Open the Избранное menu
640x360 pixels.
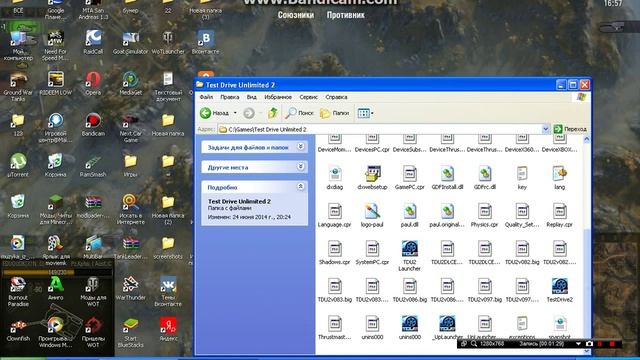(278, 97)
